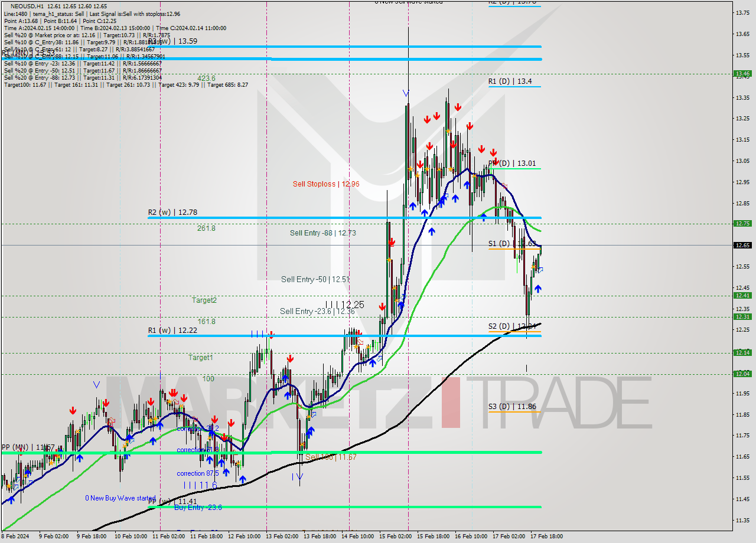Click the '0 New Buy Wave started' label
756x543 pixels.
tap(120, 498)
